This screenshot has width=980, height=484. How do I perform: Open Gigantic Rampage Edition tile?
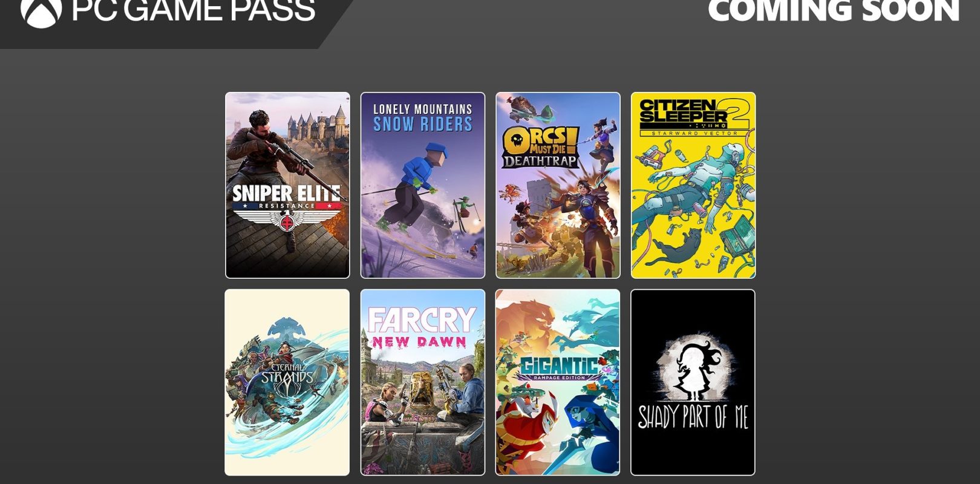tap(558, 382)
